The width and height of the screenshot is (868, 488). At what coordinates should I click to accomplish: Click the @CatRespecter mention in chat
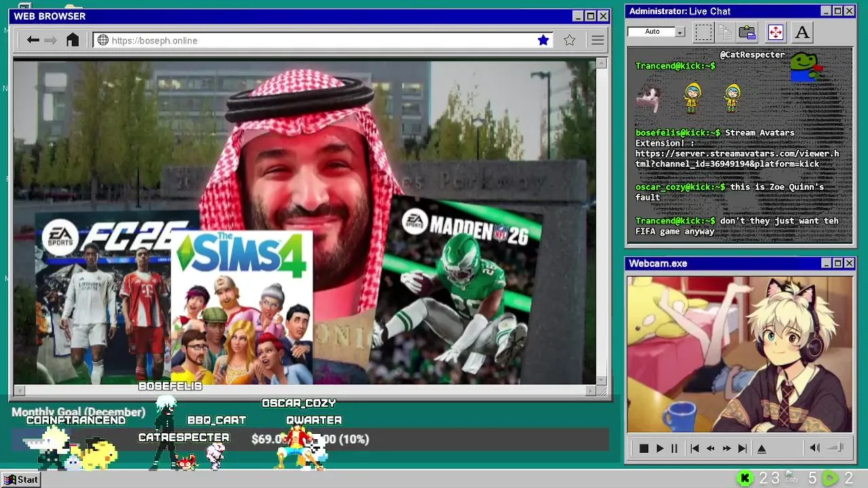752,55
